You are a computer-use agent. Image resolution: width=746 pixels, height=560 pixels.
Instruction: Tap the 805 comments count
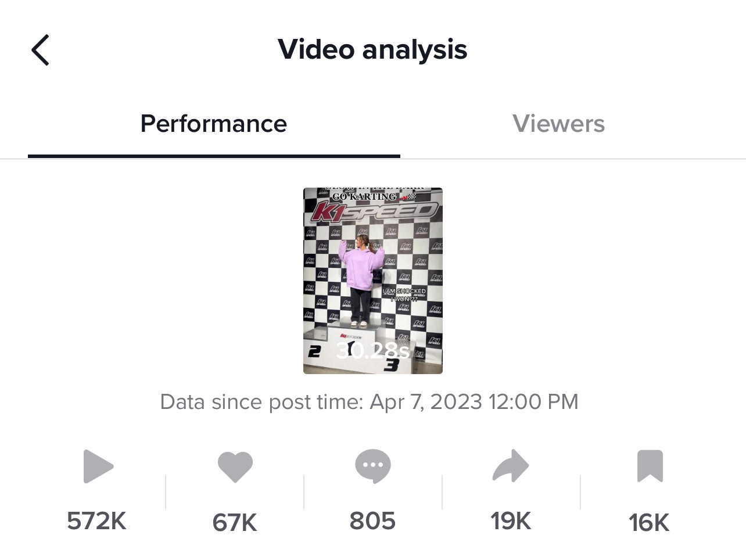372,521
